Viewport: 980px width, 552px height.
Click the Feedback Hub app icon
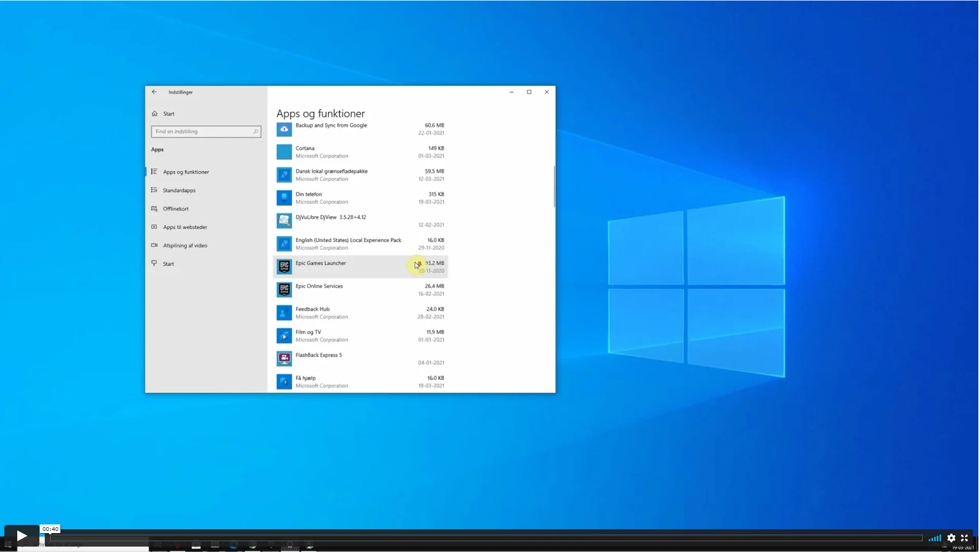pyautogui.click(x=284, y=313)
